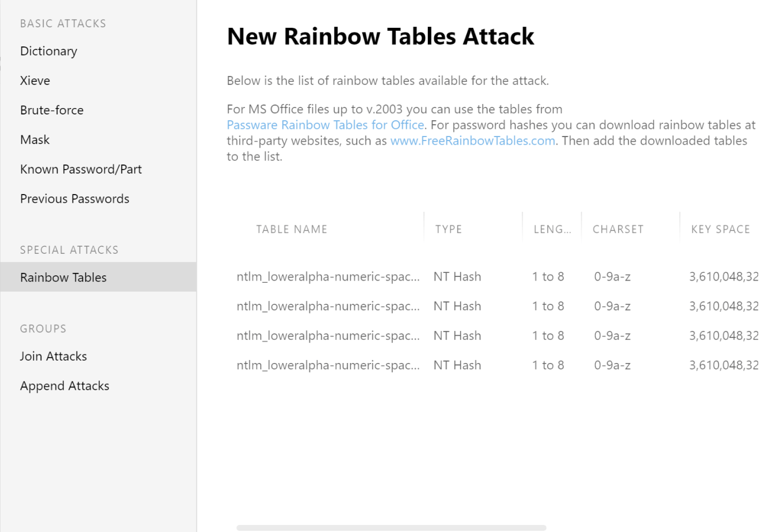778x532 pixels.
Task: Click the horizontal scrollbar below the table
Action: coord(391,528)
